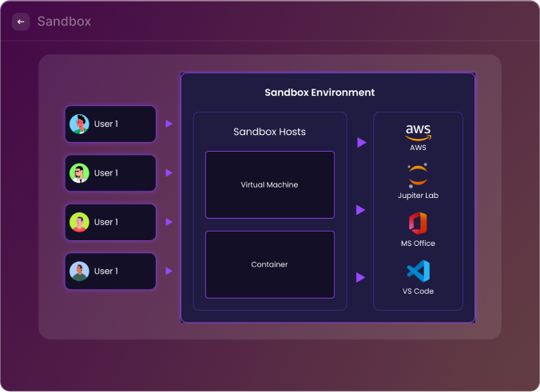The image size is (540, 392).
Task: Click the purple arrow next to Container box
Action: 361,277
